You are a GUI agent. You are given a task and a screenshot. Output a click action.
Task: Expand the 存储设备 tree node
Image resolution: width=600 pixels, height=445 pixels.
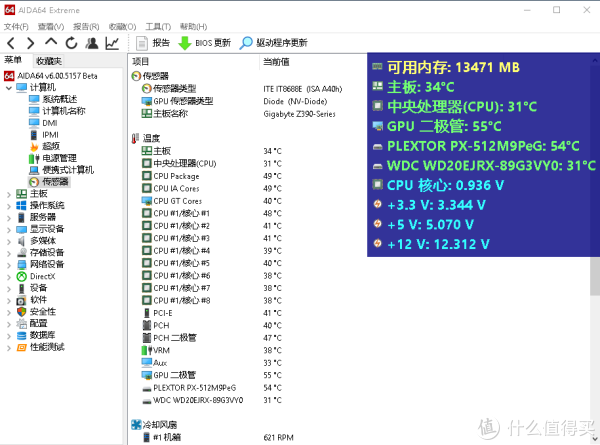9,253
